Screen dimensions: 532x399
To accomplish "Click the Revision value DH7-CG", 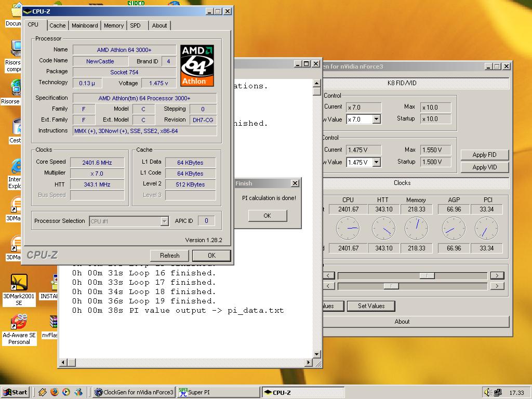I will 203,120.
